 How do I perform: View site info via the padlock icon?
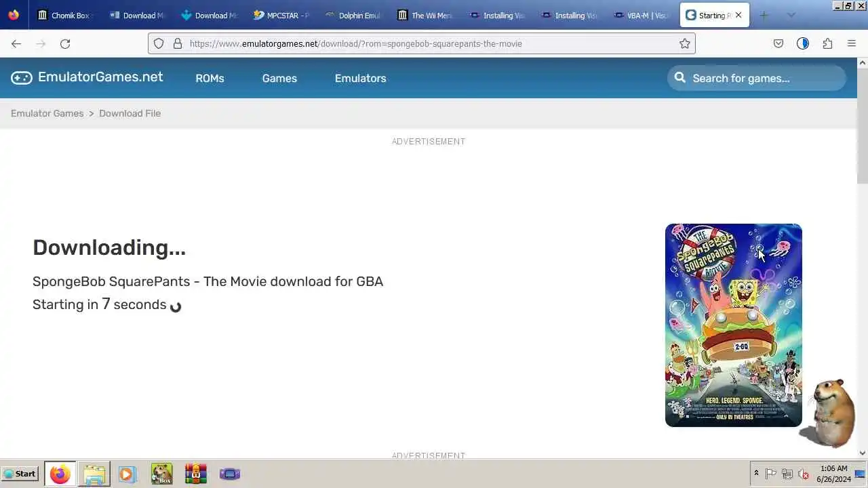178,43
